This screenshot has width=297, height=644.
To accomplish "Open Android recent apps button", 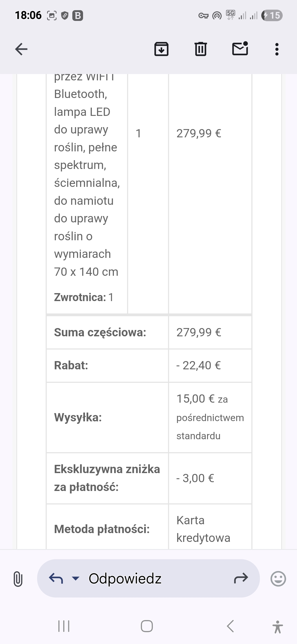I will [x=64, y=626].
